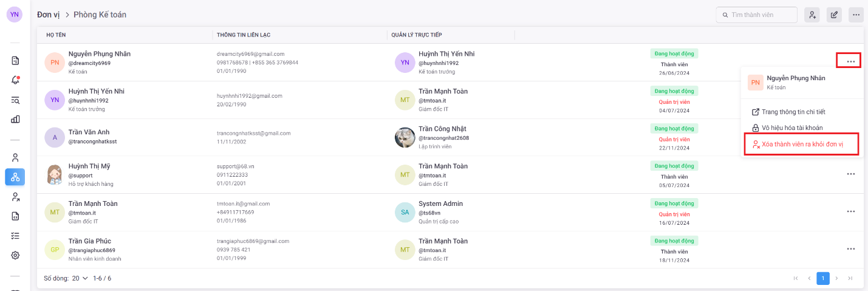Screen dimensions: 868x291
Task: Open the document icon in sidebar
Action: click(x=16, y=61)
